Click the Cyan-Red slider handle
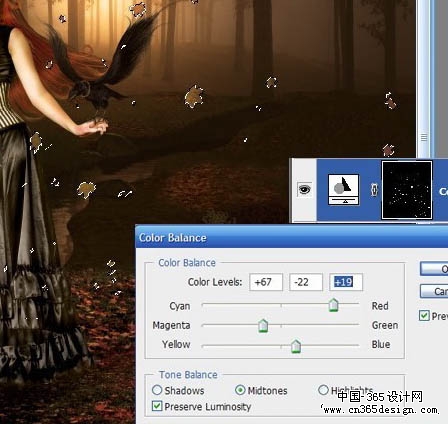The image size is (448, 424). pos(333,305)
